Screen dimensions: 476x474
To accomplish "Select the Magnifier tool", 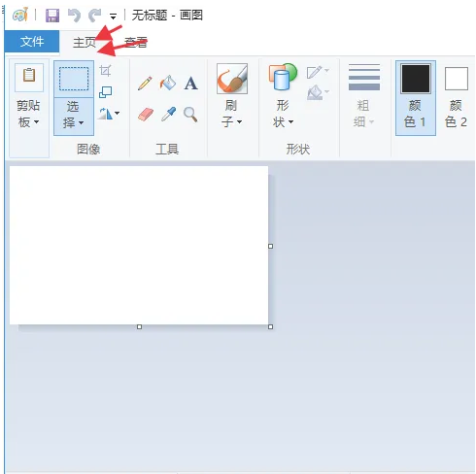I will (190, 115).
